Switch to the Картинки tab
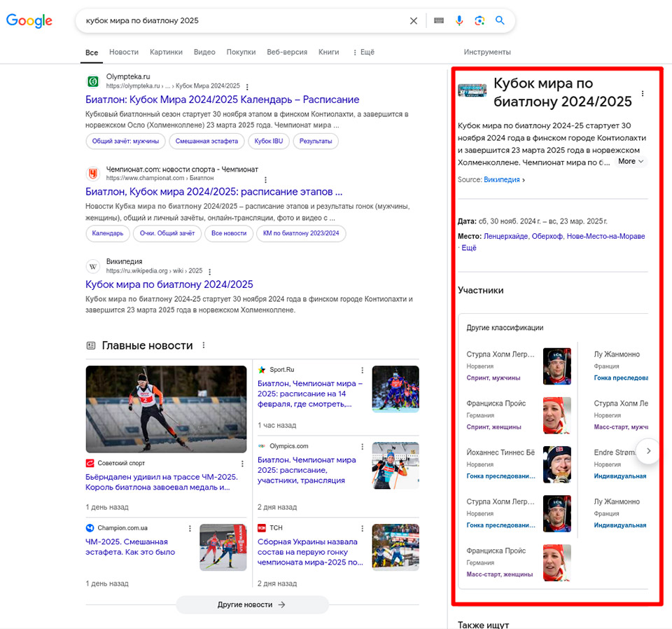672x629 pixels. tap(167, 53)
